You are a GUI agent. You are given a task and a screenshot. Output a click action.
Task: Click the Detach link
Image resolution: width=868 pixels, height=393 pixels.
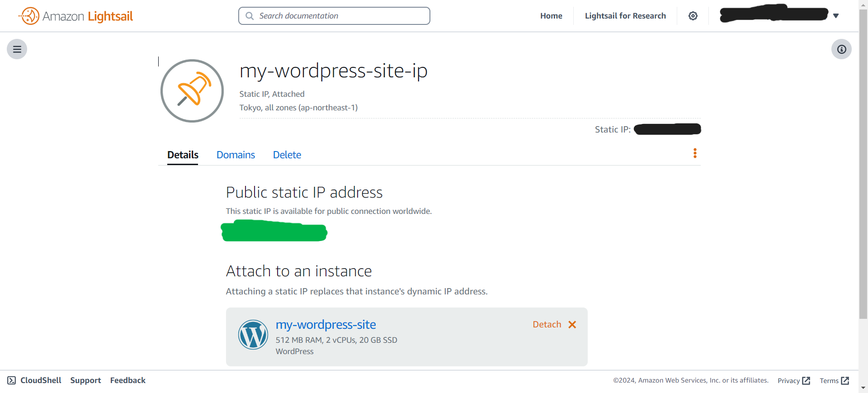[547, 325]
